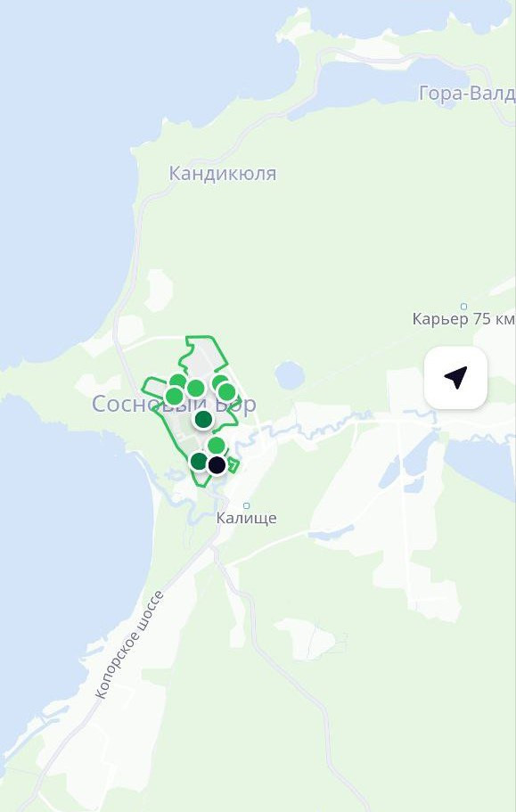Choose the middle marker of the top cluster

pyautogui.click(x=196, y=388)
